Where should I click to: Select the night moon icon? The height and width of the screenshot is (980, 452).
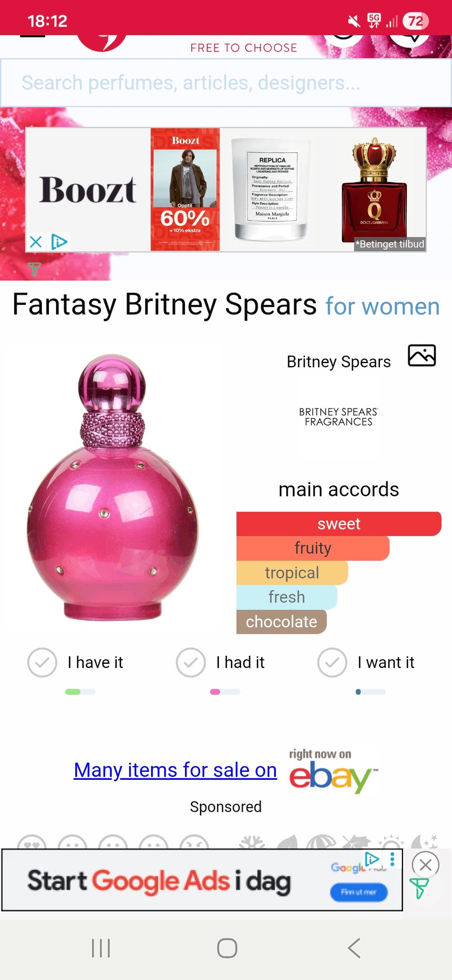tap(425, 842)
